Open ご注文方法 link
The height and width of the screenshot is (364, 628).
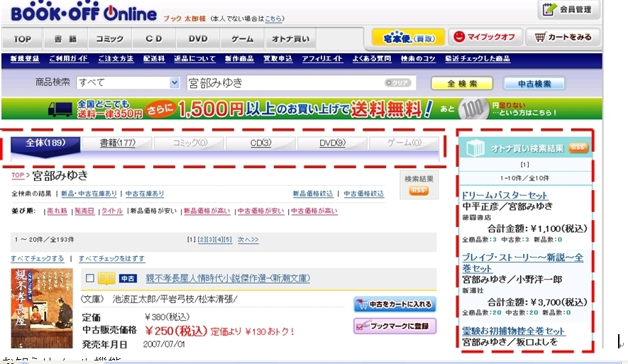click(x=116, y=58)
